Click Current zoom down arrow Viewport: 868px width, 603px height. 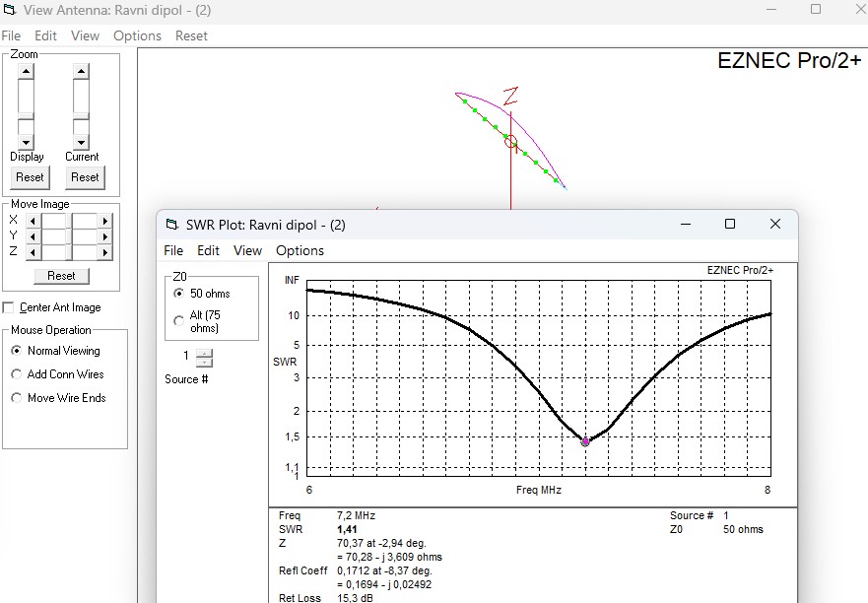click(81, 142)
